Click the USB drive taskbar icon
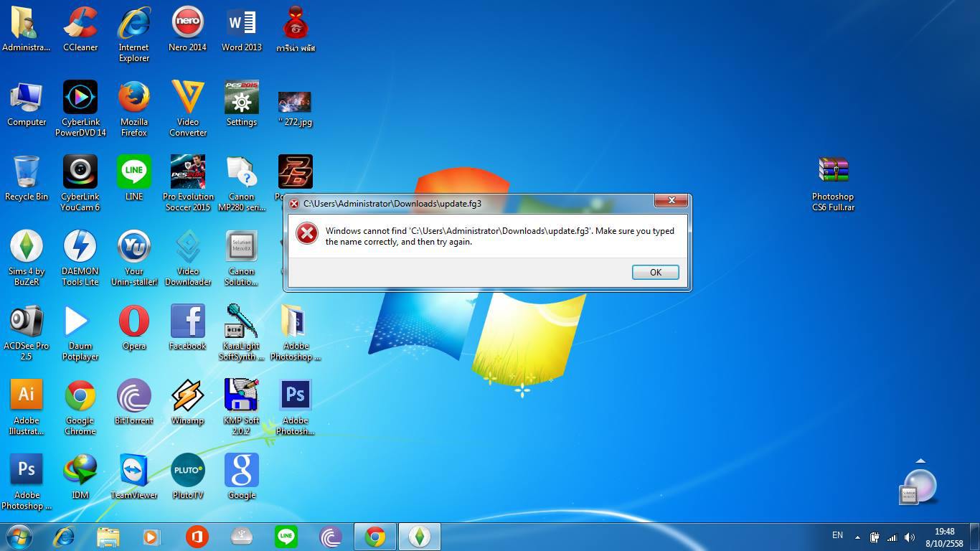Viewport: 980px width, 551px height. coord(241,537)
